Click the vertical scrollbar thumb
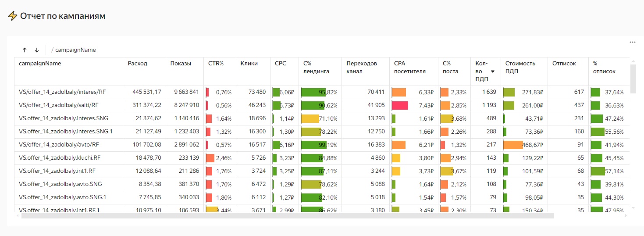 [x=633, y=79]
